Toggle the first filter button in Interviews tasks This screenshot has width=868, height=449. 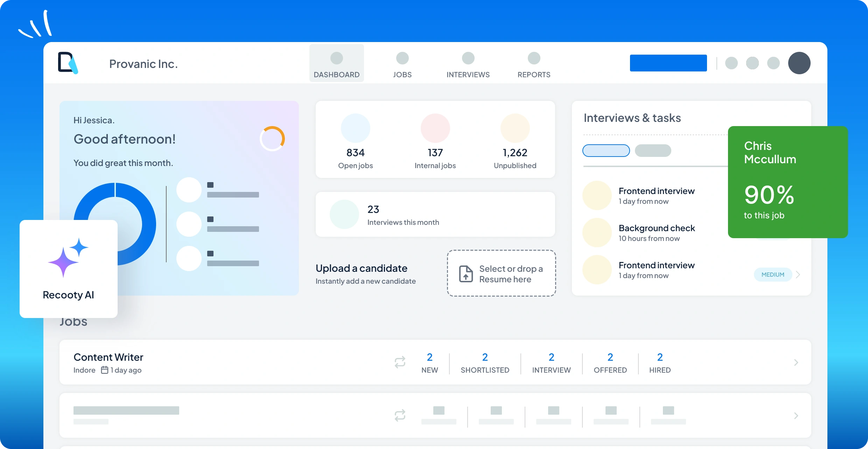[x=605, y=150]
